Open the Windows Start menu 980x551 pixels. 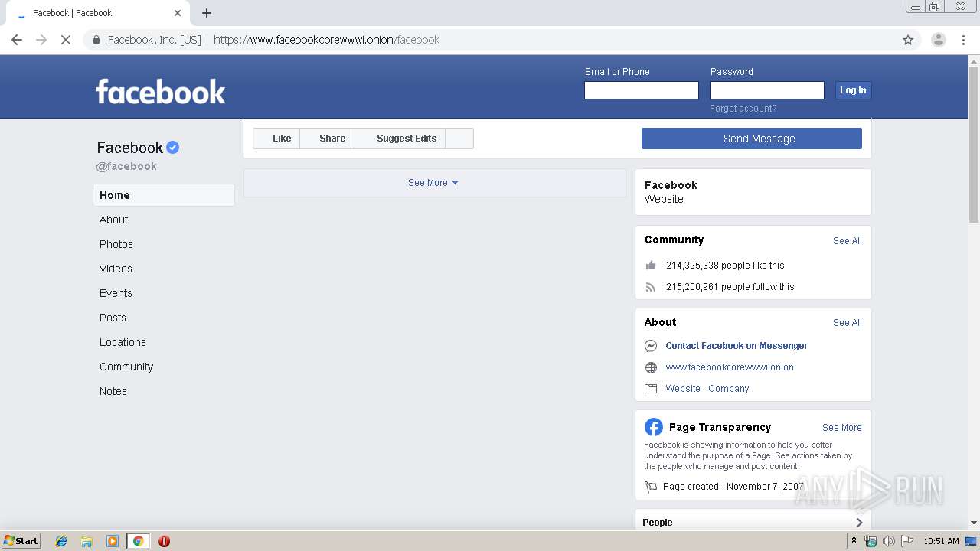[x=21, y=541]
